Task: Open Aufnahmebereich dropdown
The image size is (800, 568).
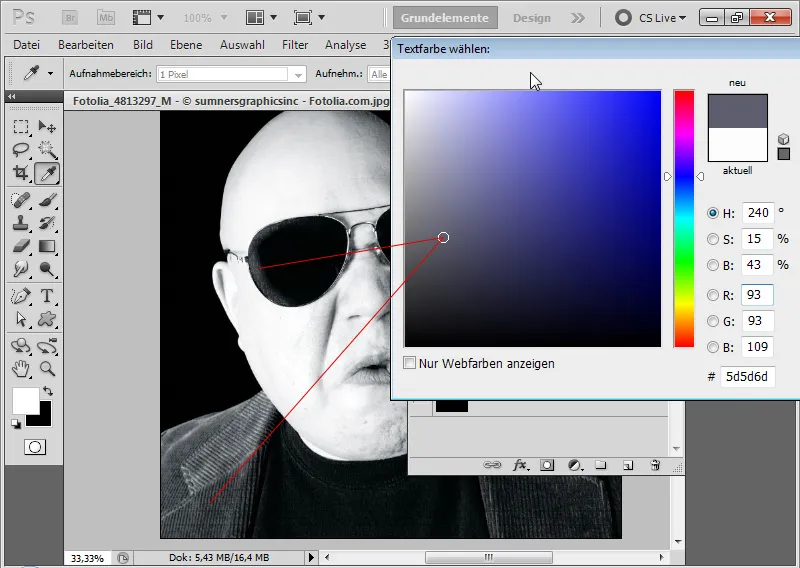Action: [x=298, y=75]
